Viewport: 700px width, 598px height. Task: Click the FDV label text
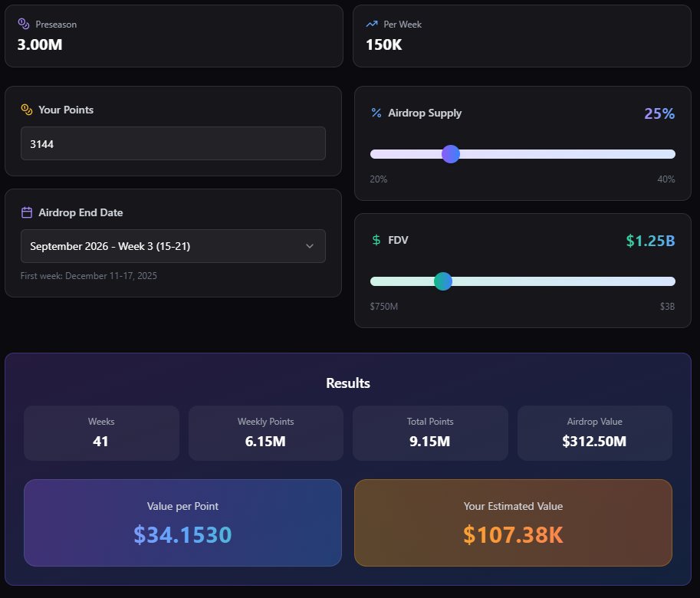click(x=398, y=240)
